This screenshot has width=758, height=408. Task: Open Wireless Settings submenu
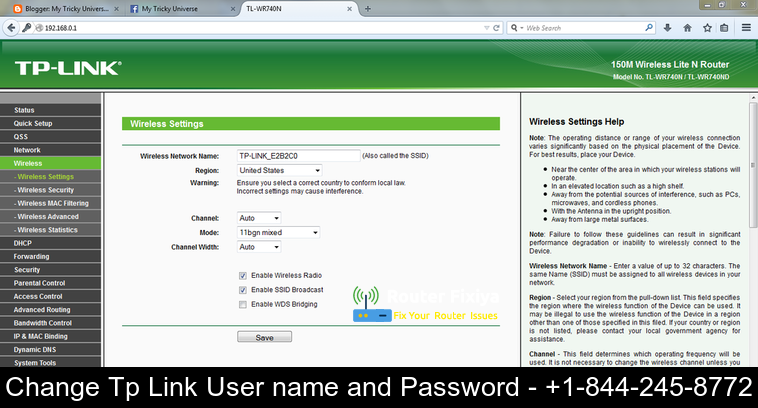coord(51,176)
